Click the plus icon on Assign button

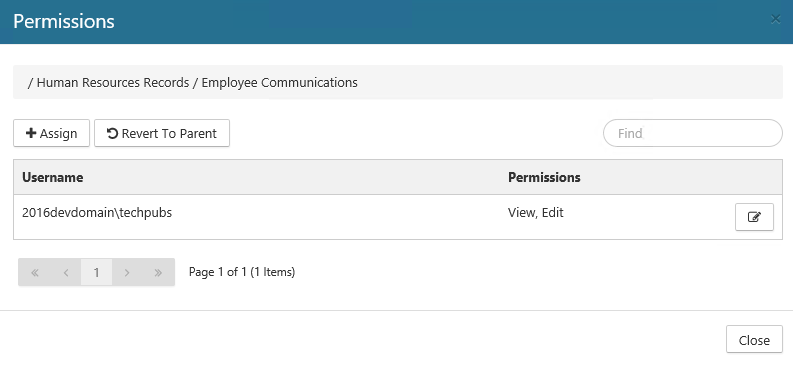point(31,133)
